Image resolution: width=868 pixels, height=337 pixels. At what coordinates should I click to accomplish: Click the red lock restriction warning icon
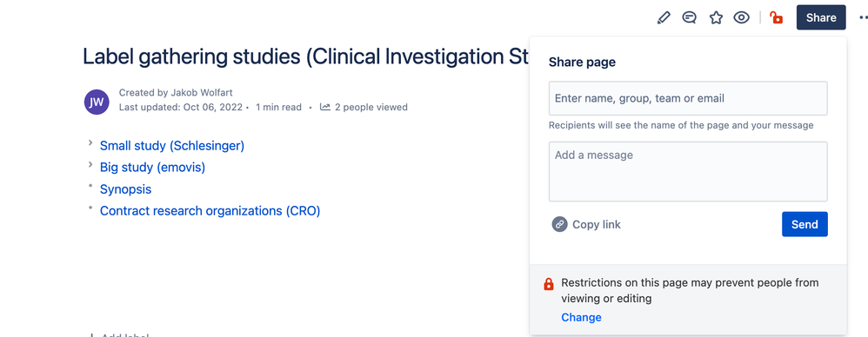[549, 285]
